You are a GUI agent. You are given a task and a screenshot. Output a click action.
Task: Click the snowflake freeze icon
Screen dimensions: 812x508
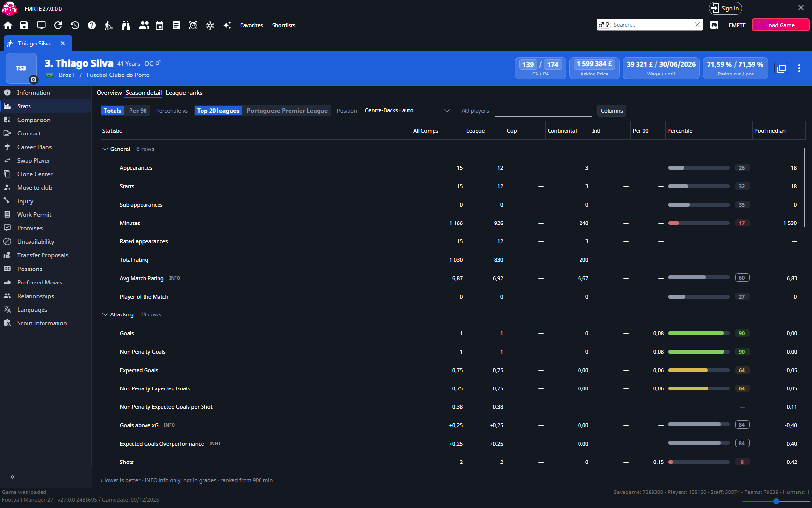(x=210, y=25)
